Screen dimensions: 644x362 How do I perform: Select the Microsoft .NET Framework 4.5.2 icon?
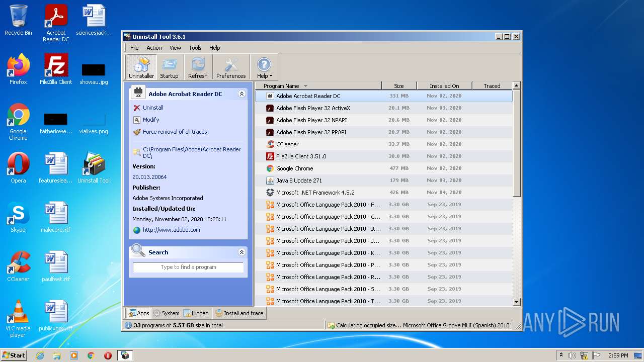tap(270, 193)
